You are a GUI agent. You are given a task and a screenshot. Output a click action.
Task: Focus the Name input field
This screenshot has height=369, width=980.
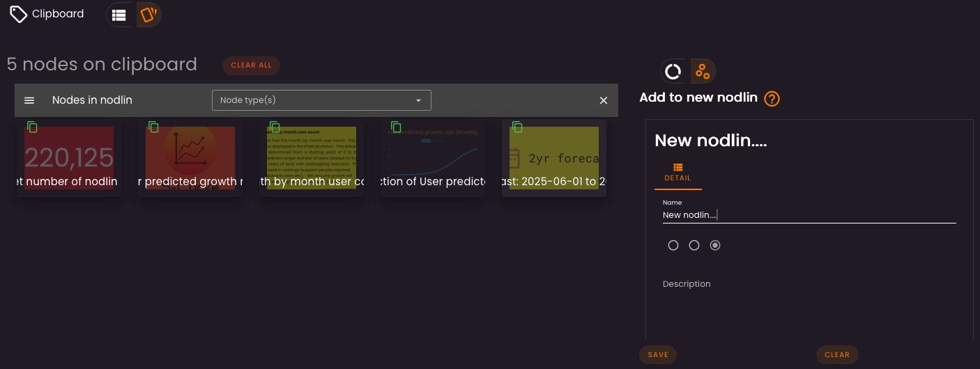pos(809,215)
